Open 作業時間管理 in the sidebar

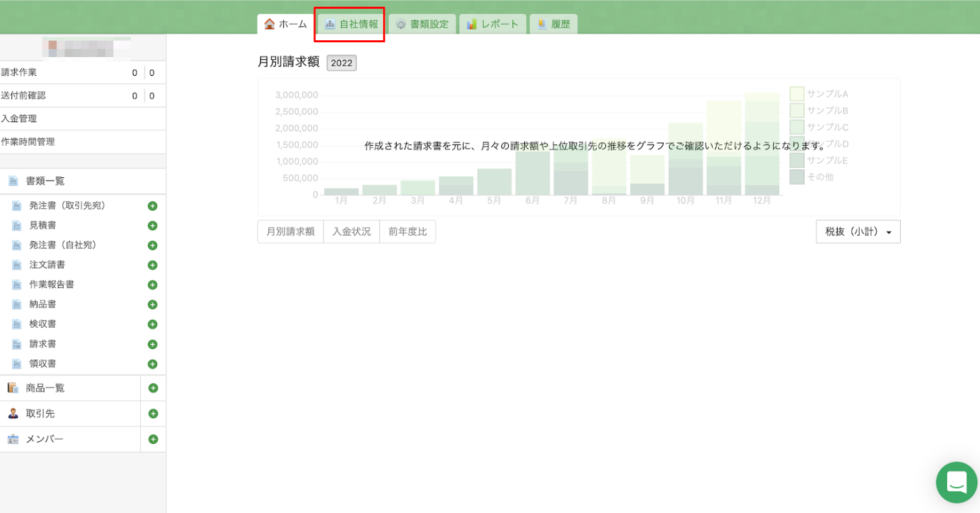coord(28,142)
